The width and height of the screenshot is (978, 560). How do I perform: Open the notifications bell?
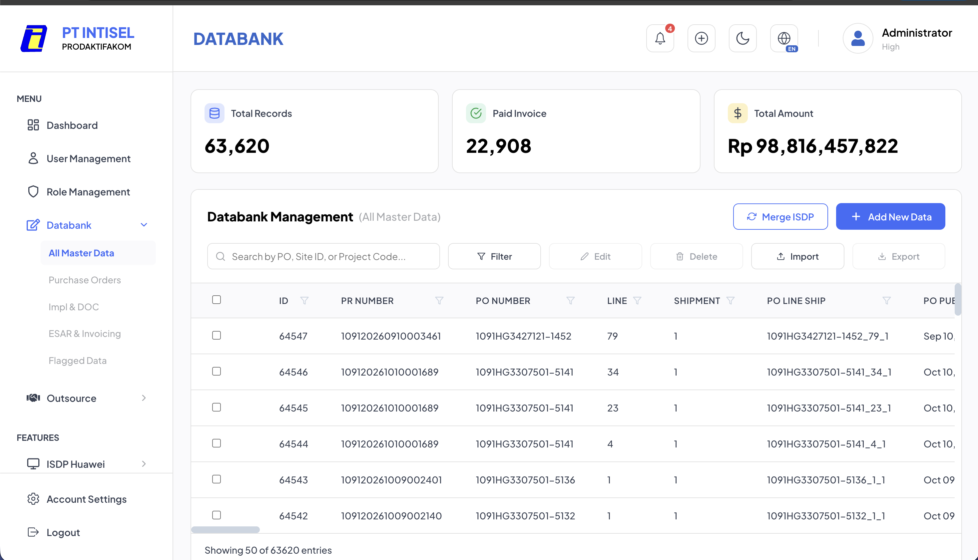pos(660,38)
